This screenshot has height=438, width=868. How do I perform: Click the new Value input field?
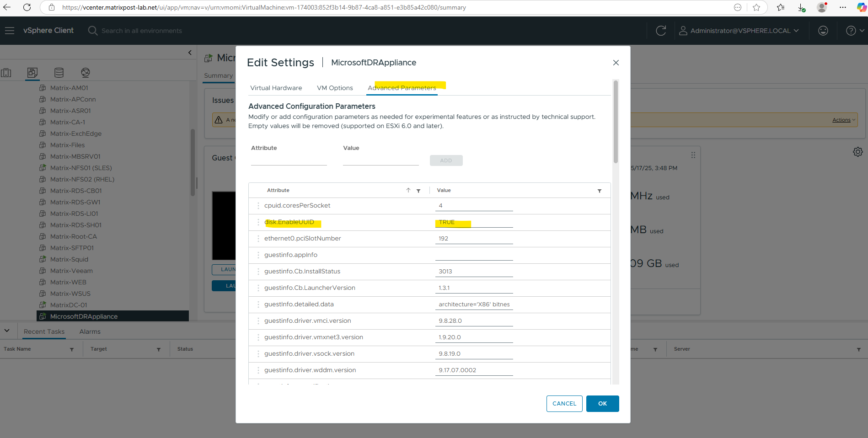381,160
